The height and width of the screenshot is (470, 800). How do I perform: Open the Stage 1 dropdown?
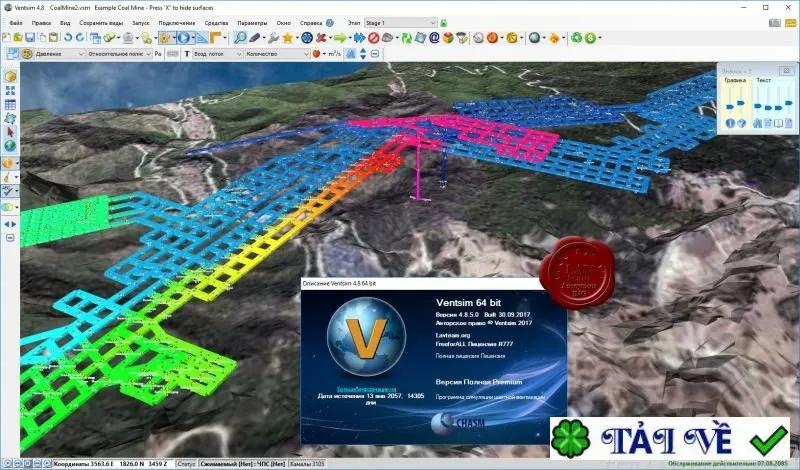[401, 23]
